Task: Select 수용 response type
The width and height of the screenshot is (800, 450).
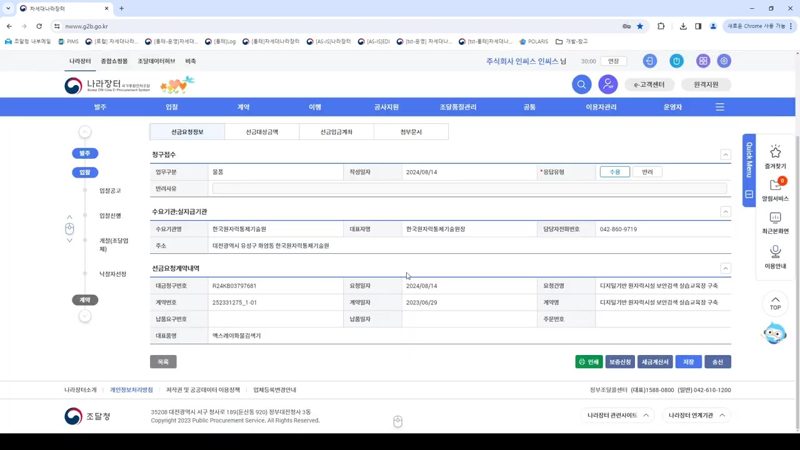Action: [x=614, y=172]
